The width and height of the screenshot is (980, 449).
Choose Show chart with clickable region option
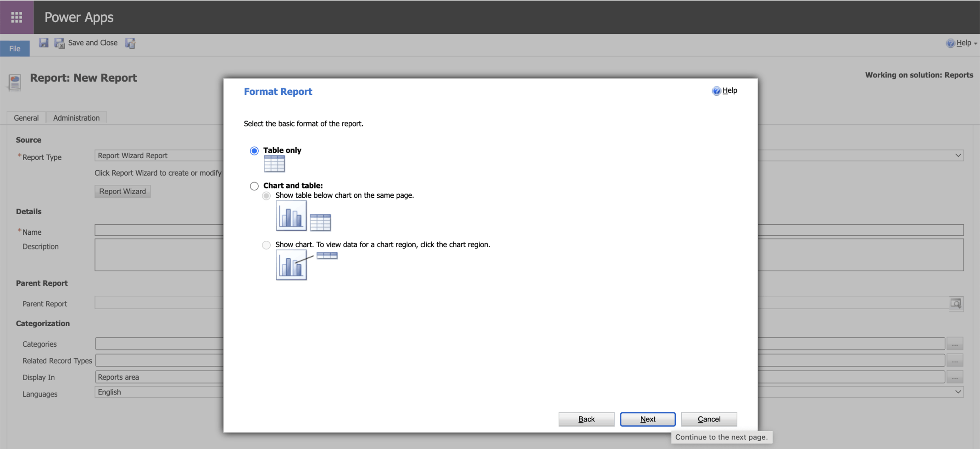point(266,245)
